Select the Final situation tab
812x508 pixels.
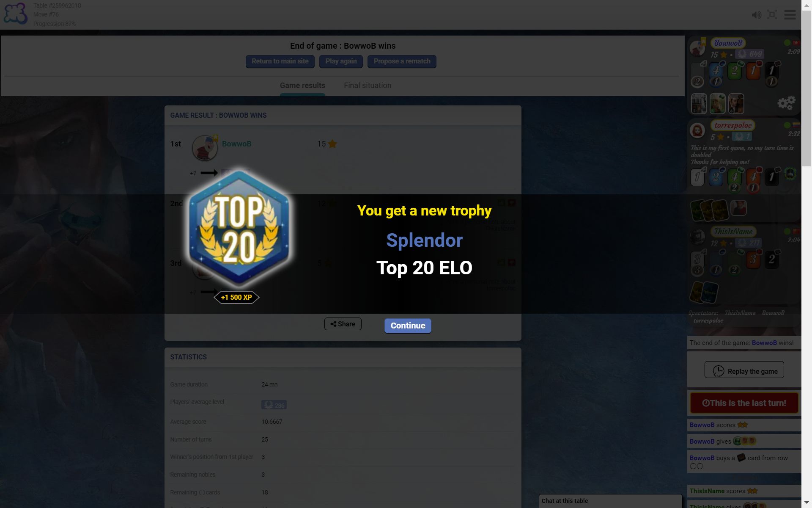pos(367,85)
